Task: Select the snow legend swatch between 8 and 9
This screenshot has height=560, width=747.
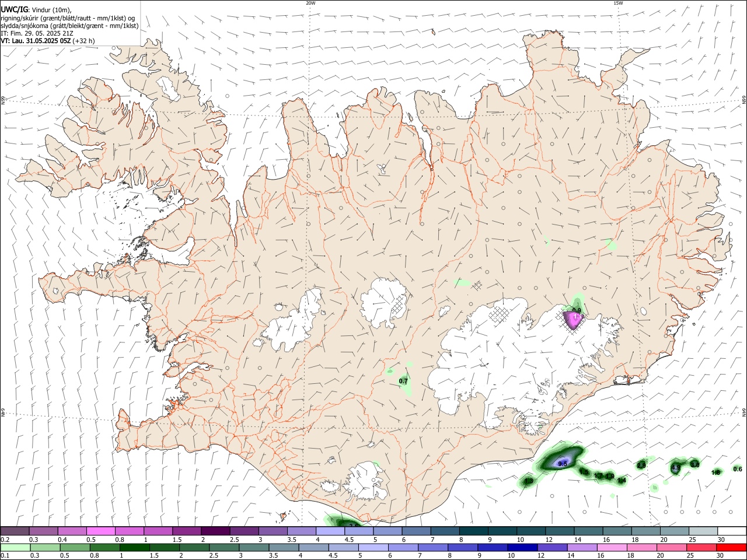Action: tap(473, 530)
